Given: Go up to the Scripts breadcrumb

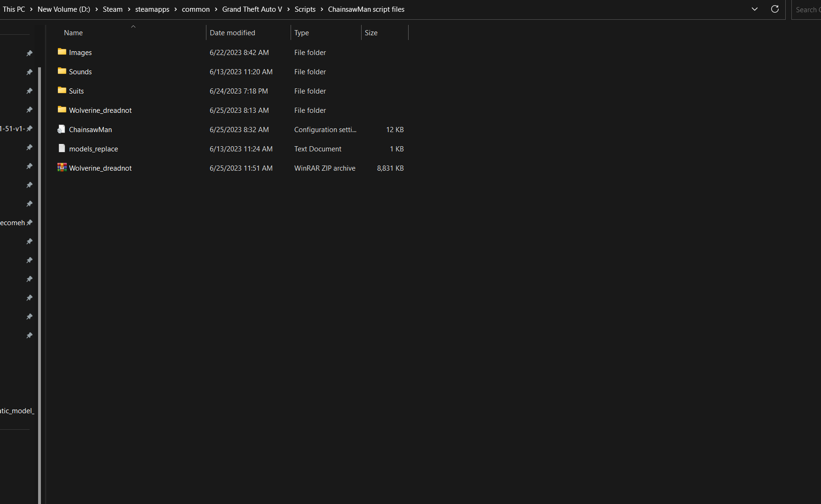Looking at the screenshot, I should click(305, 9).
